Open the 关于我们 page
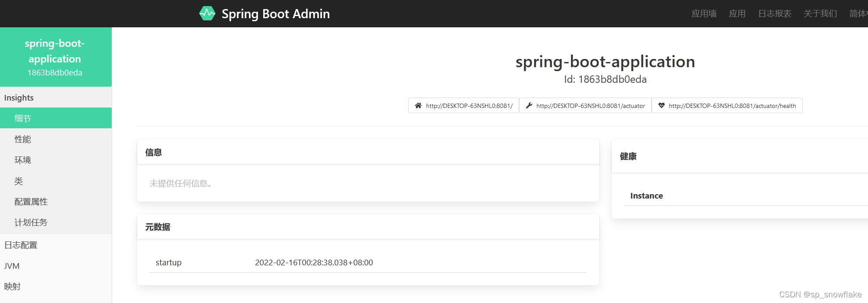Viewport: 868px width, 303px height. (820, 13)
